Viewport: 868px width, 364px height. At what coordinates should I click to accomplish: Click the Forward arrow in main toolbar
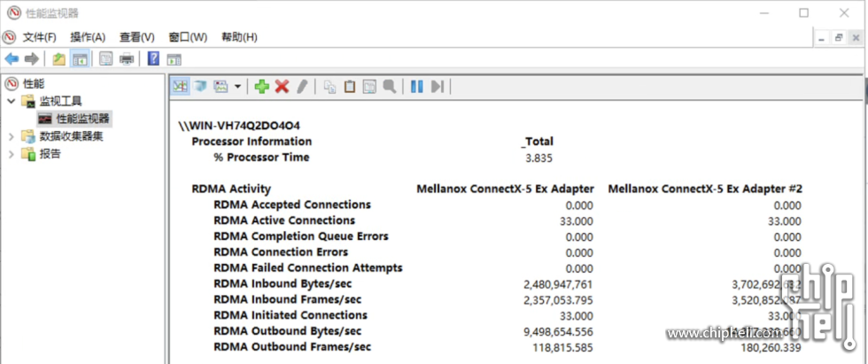[32, 58]
